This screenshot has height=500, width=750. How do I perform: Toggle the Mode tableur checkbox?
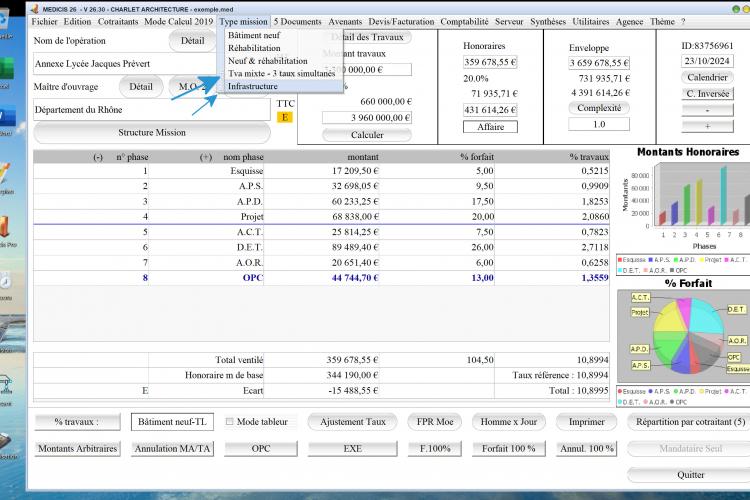click(230, 422)
